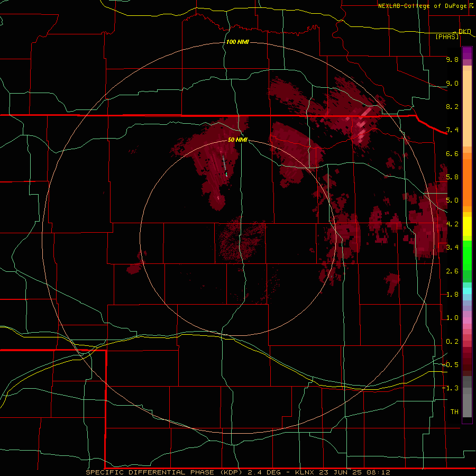
Task: Click the speckled clutter at the radar center
Action: tap(241, 239)
